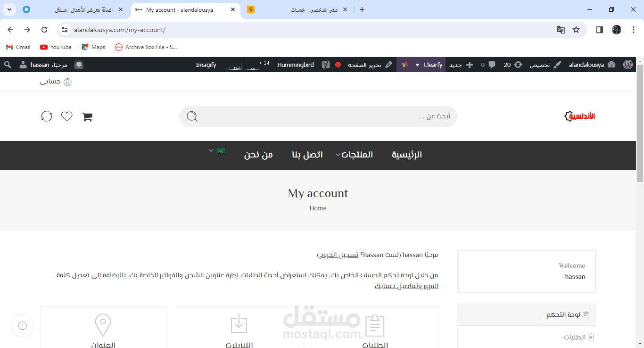Viewport: 644px width, 348px height.
Task: Click the address bar URL
Action: [x=120, y=30]
